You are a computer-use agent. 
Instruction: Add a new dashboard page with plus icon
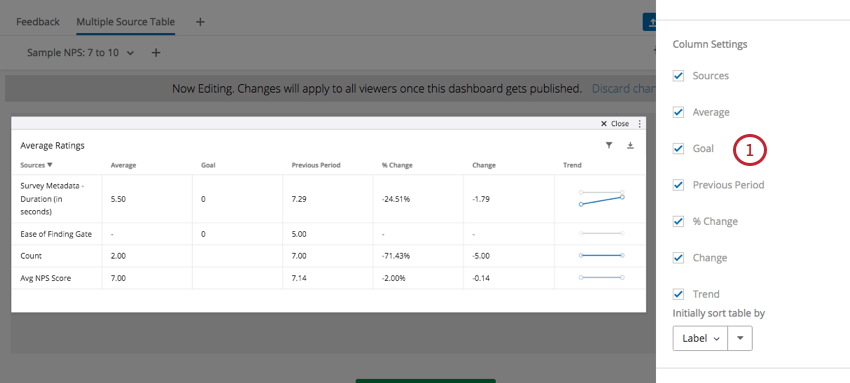[200, 22]
